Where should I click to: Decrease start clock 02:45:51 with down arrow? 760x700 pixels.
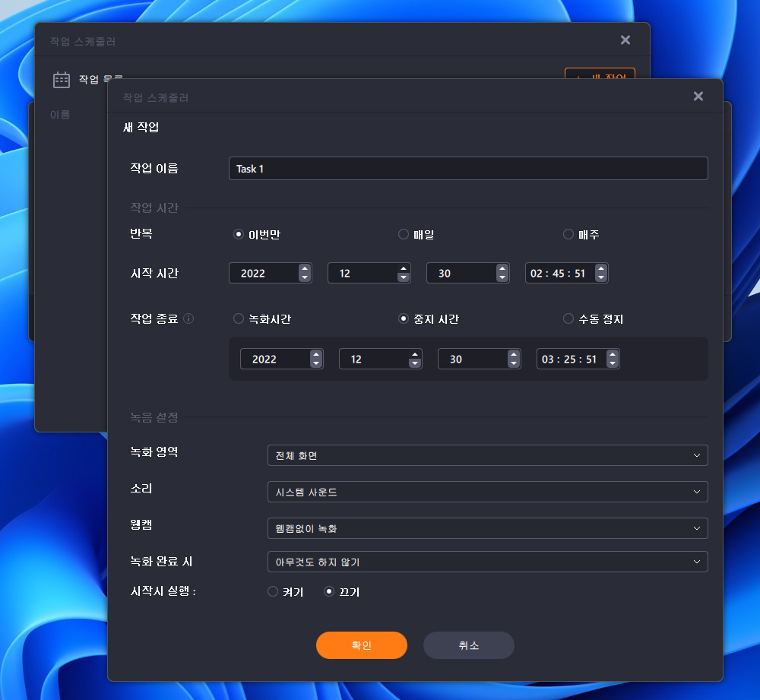[601, 277]
